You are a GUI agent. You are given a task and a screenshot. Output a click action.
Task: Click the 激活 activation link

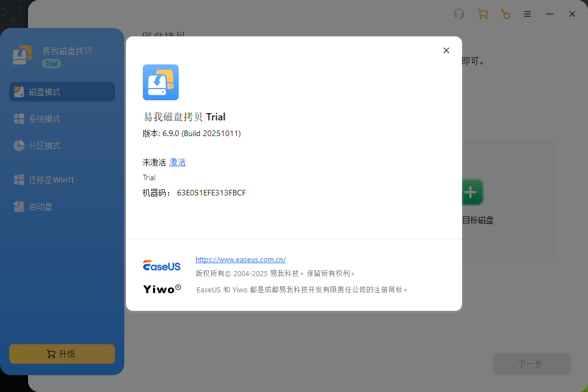point(178,162)
